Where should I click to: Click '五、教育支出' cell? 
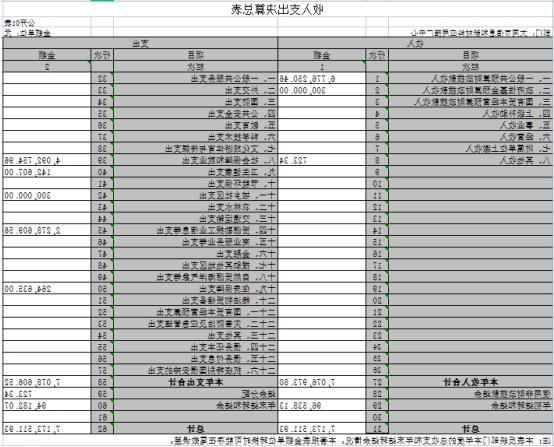point(196,125)
